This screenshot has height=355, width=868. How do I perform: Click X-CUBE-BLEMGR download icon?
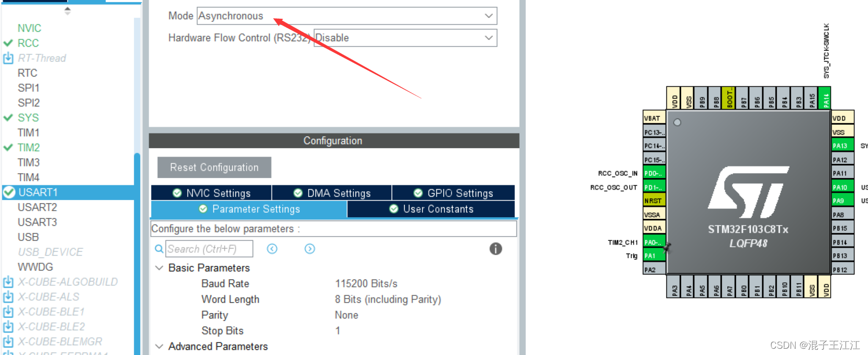[8, 342]
